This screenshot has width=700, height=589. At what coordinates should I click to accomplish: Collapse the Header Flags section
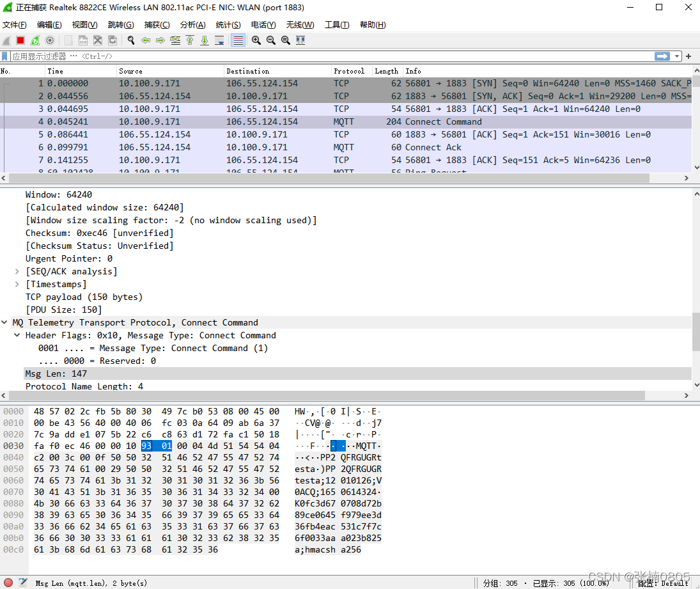click(17, 335)
